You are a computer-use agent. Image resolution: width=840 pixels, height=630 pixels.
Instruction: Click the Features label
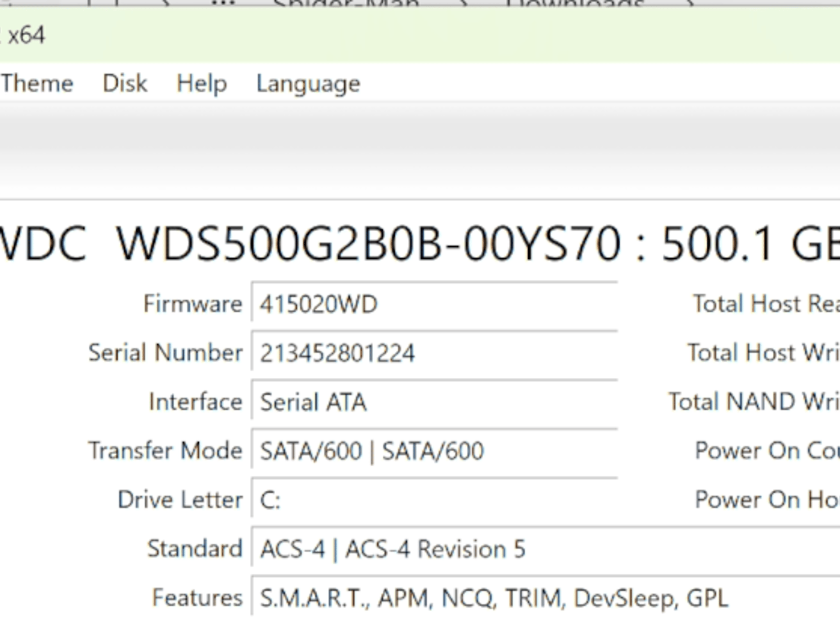tap(197, 597)
